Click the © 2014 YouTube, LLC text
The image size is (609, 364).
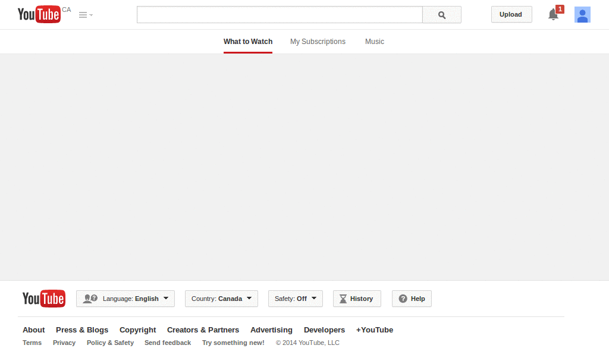point(307,343)
